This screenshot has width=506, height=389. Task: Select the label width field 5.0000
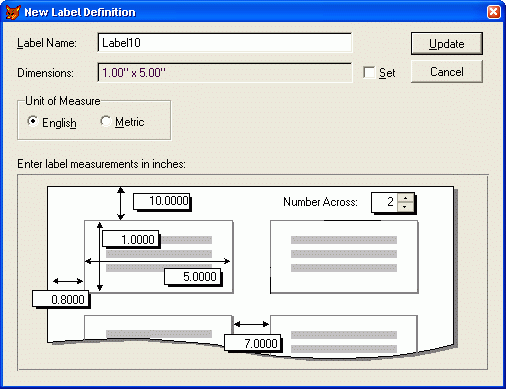[193, 277]
